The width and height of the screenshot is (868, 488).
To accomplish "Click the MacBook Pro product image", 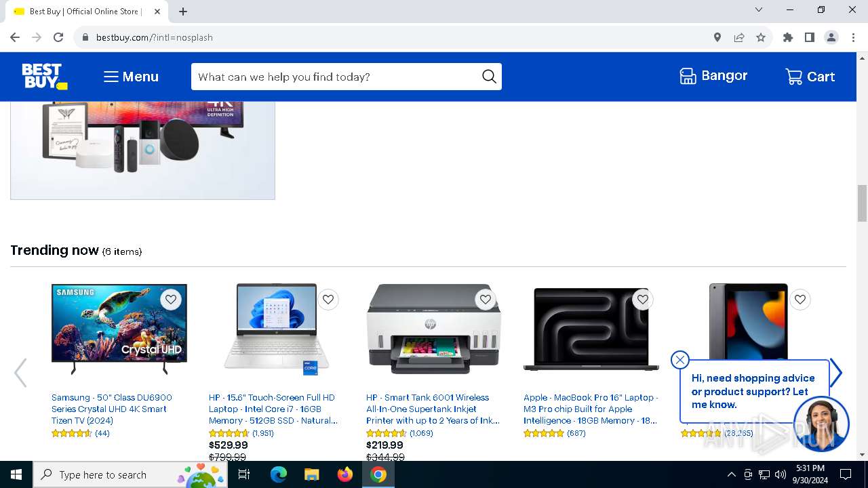I will pos(591,329).
